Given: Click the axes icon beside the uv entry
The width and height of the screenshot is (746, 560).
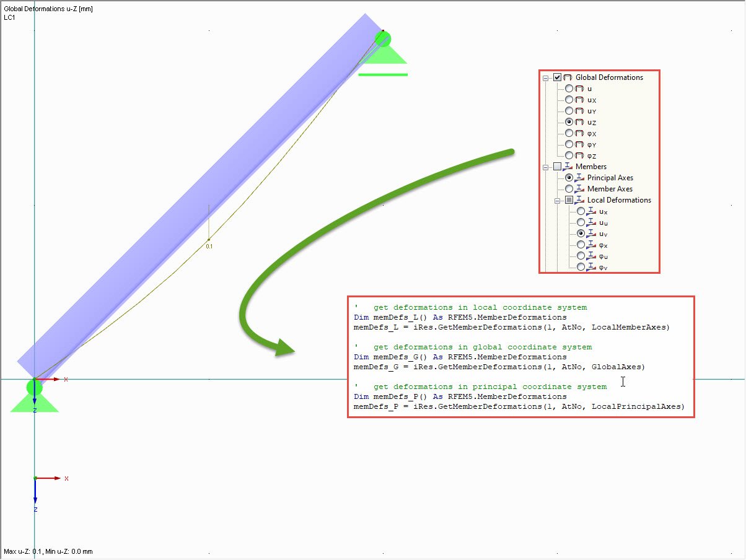Looking at the screenshot, I should [590, 234].
